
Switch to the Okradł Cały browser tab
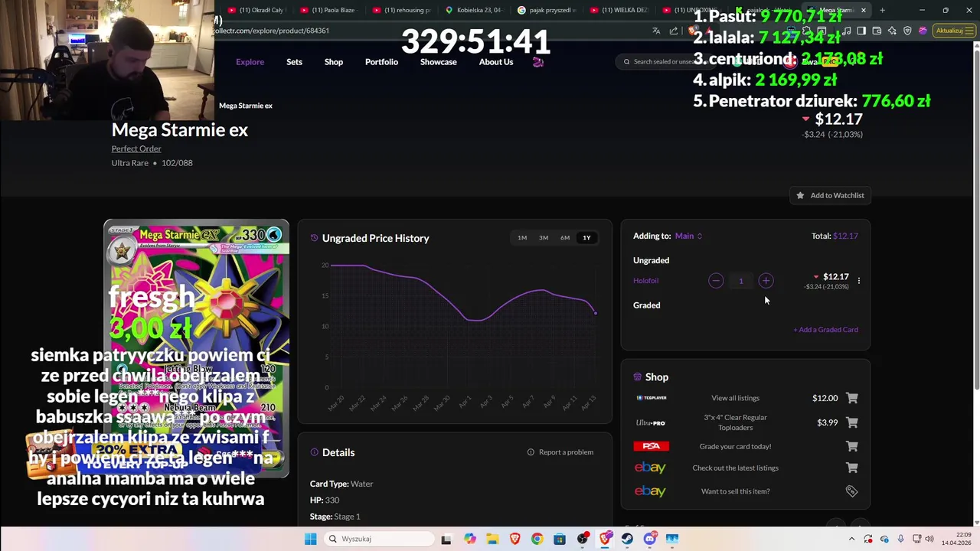coord(256,10)
